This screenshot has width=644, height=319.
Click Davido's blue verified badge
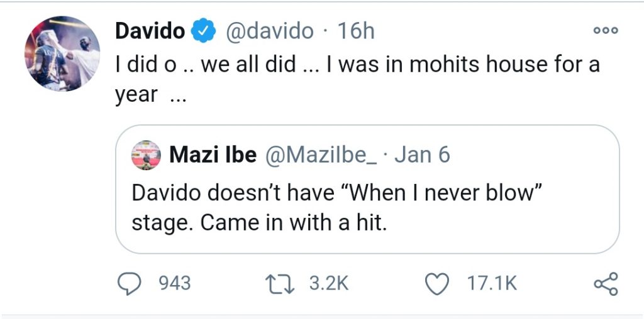pos(205,31)
